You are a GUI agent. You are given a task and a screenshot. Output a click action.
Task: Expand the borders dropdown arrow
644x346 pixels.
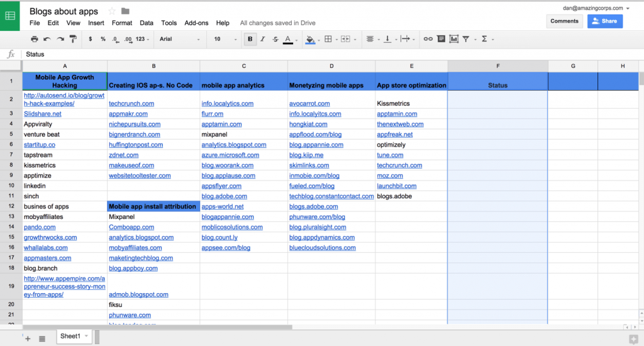point(337,40)
